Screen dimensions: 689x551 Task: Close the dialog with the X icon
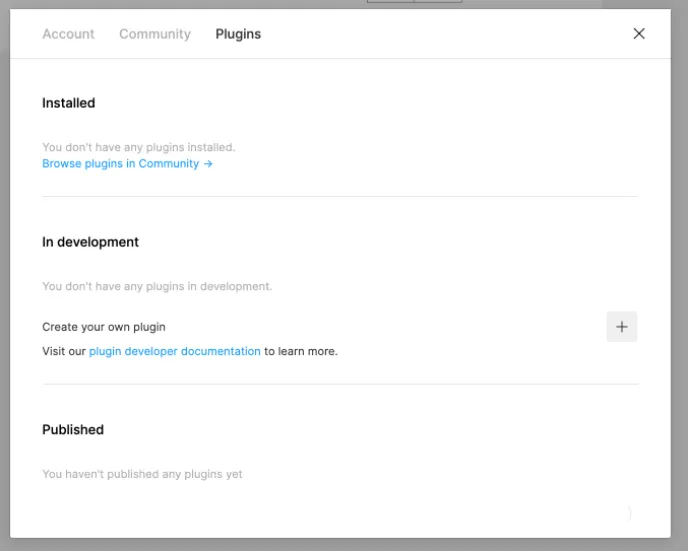click(x=639, y=34)
